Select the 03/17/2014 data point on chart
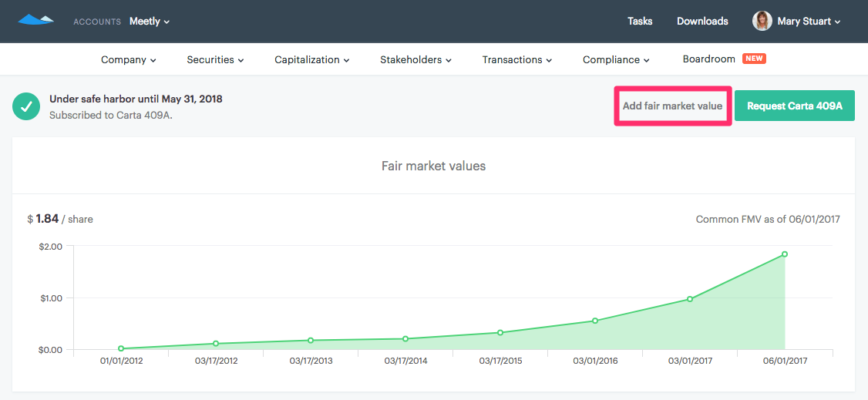The height and width of the screenshot is (400, 868). [405, 338]
